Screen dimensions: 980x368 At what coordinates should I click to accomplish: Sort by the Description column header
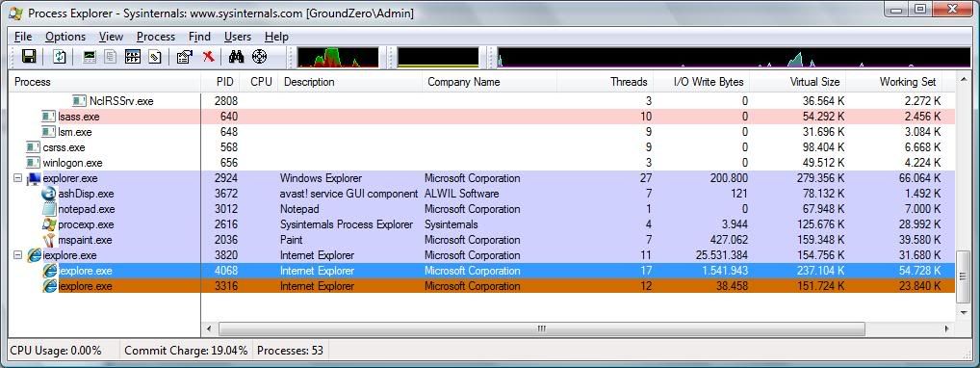(x=350, y=82)
